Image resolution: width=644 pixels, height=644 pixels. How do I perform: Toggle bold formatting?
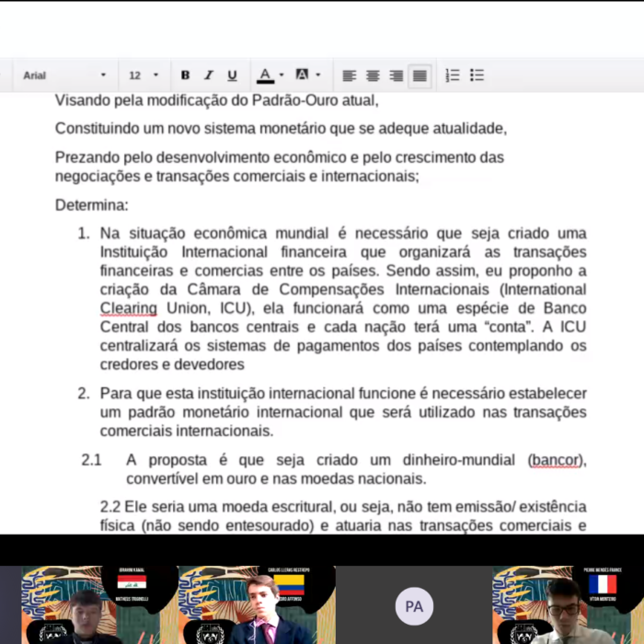coord(185,75)
